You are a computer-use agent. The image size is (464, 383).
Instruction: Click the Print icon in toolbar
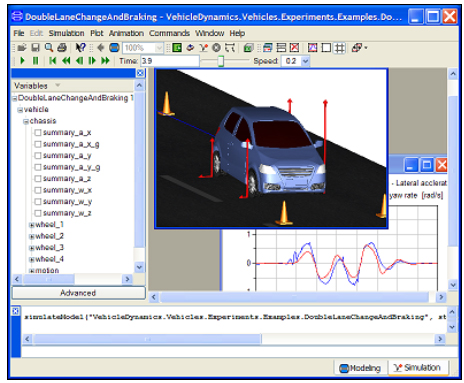coord(62,48)
